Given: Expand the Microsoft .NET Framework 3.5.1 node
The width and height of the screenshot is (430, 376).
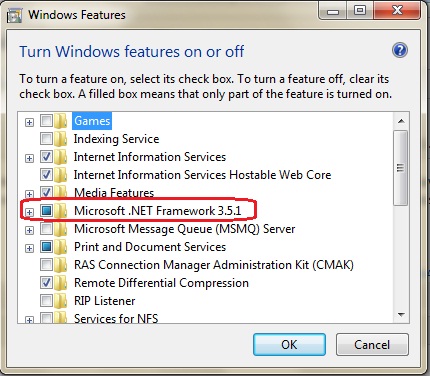Looking at the screenshot, I should (x=29, y=212).
